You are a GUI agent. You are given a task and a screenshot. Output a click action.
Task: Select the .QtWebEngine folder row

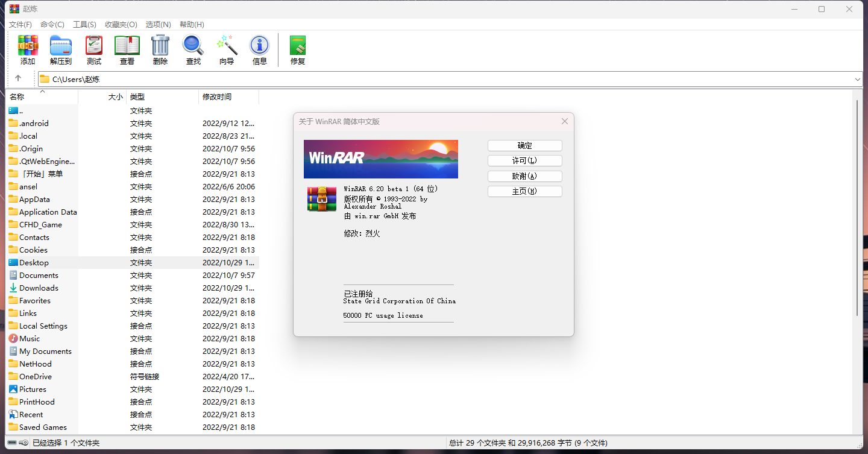(133, 162)
